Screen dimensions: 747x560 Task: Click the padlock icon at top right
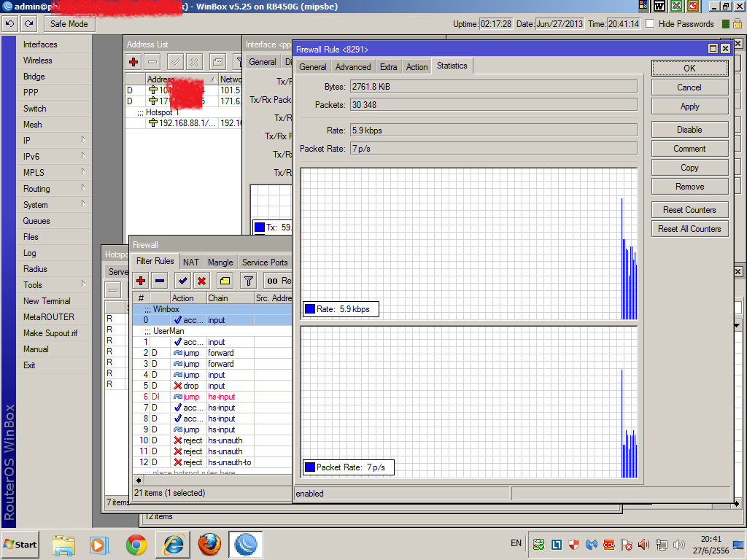737,24
